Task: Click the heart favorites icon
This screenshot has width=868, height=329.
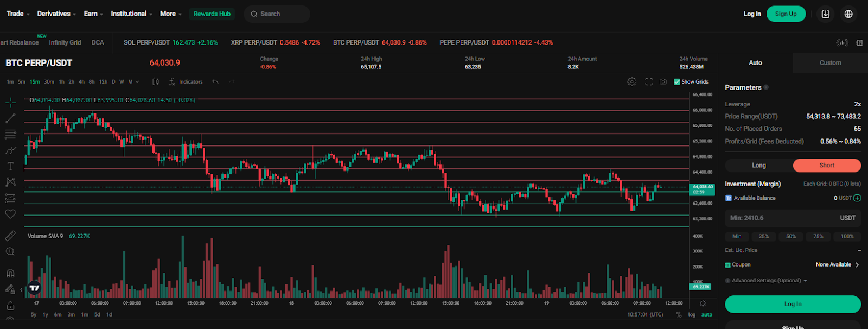Action: 10,214
